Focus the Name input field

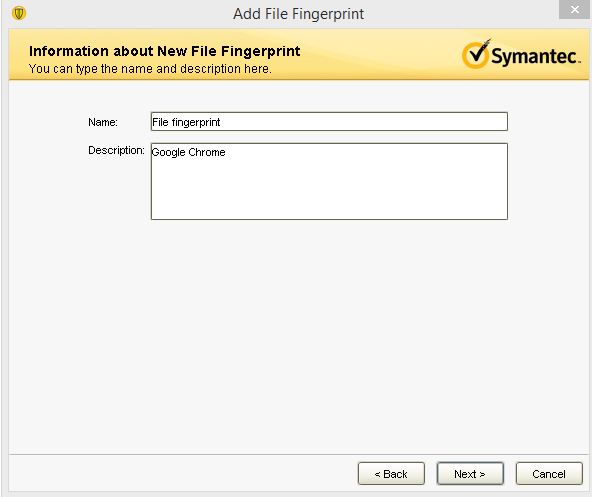tap(329, 122)
